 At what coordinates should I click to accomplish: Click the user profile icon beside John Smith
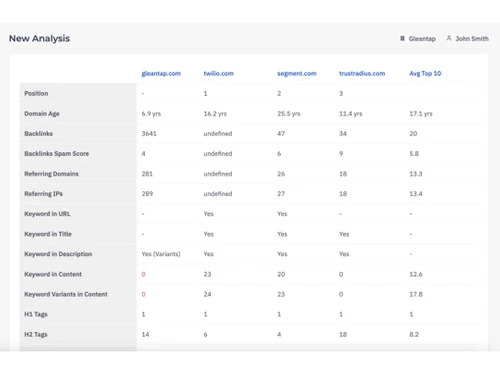point(449,38)
